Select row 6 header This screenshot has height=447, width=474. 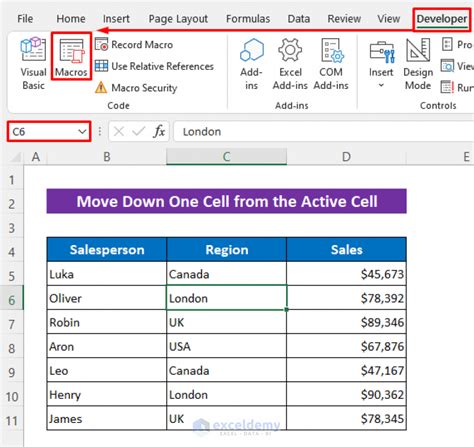pos(12,298)
